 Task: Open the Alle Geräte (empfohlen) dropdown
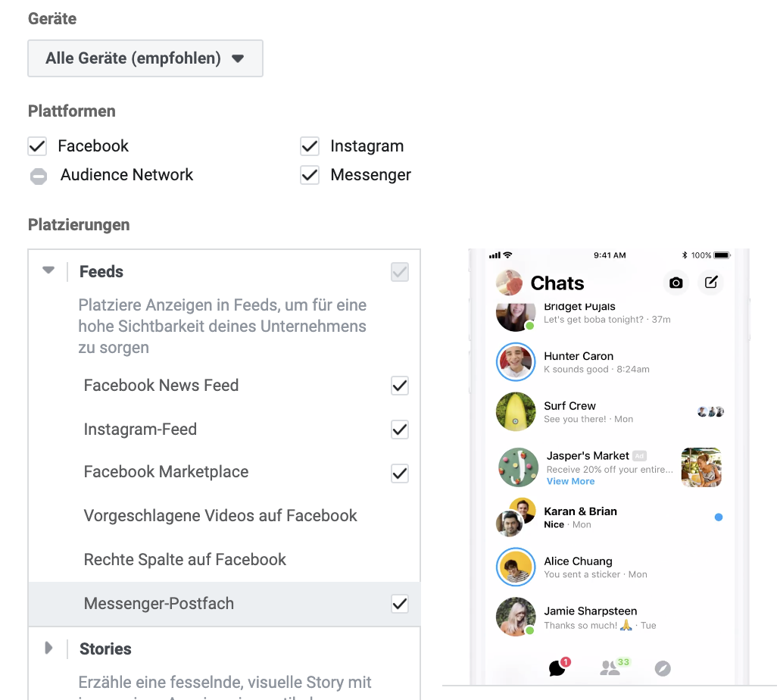point(145,58)
